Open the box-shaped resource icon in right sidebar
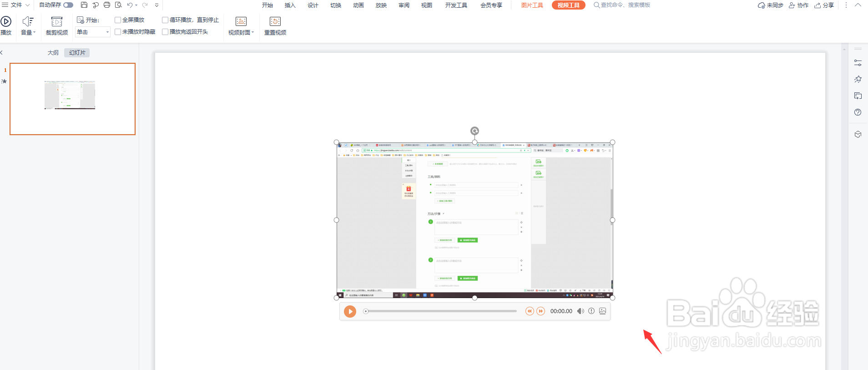Image resolution: width=868 pixels, height=370 pixels. [x=858, y=134]
